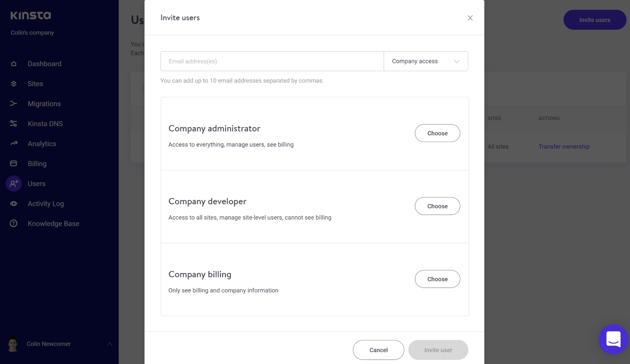The width and height of the screenshot is (630, 364).
Task: Click the Kinsta DNS icon
Action: (x=14, y=124)
